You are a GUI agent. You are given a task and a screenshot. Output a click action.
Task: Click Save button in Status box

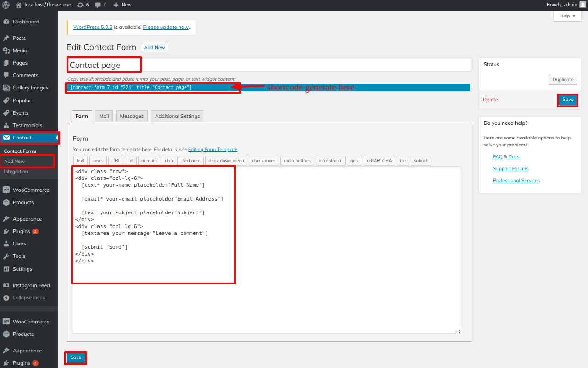568,100
